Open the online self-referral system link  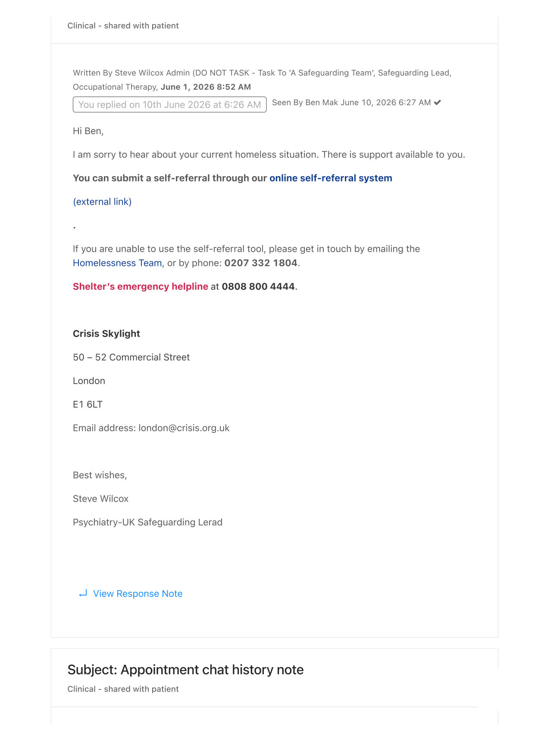point(331,178)
